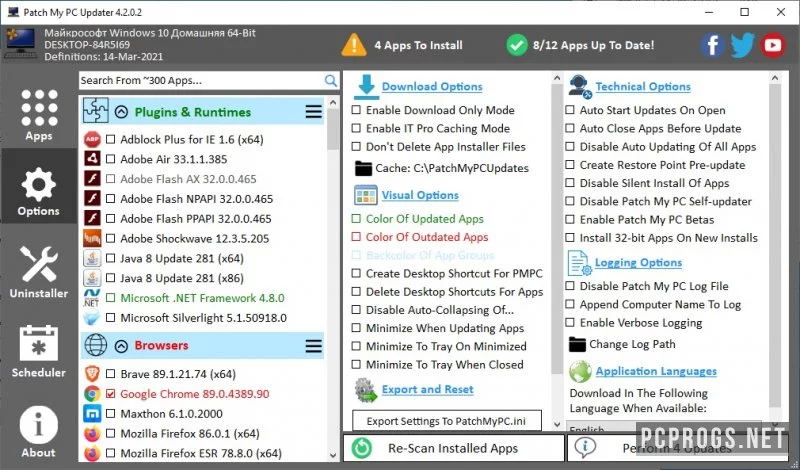This screenshot has height=470, width=800.
Task: Click the Change Log Path folder icon
Action: click(577, 344)
